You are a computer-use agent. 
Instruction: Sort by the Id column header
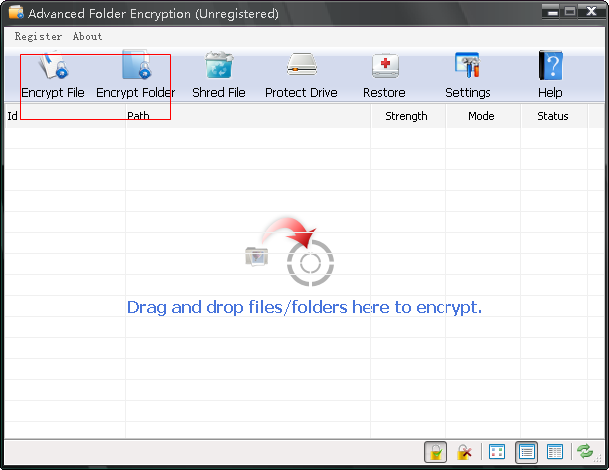coord(65,116)
